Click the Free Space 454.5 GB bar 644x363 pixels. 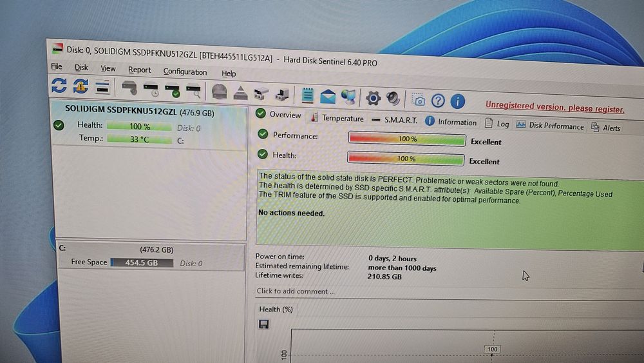[x=142, y=262]
